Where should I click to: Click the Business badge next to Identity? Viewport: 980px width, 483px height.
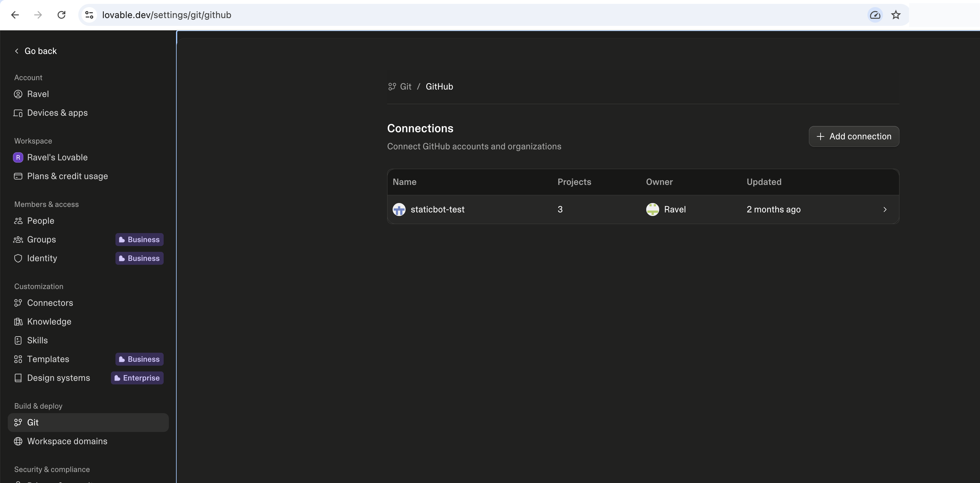[140, 258]
